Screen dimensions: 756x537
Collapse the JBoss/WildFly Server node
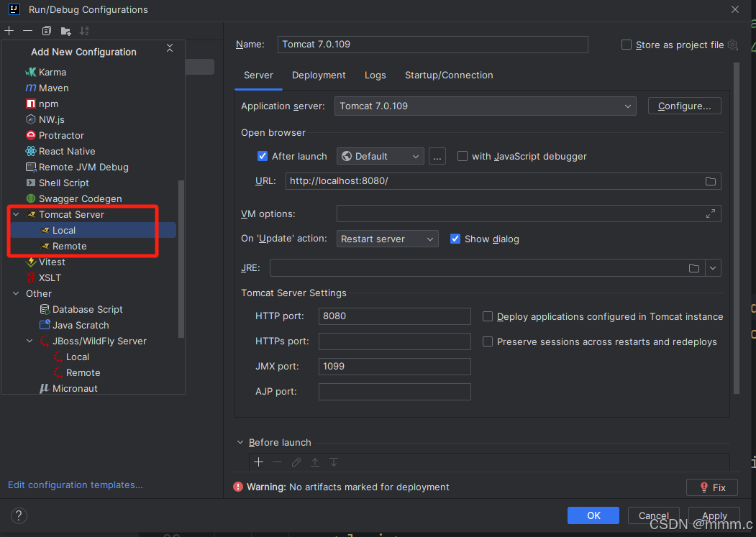pos(29,341)
